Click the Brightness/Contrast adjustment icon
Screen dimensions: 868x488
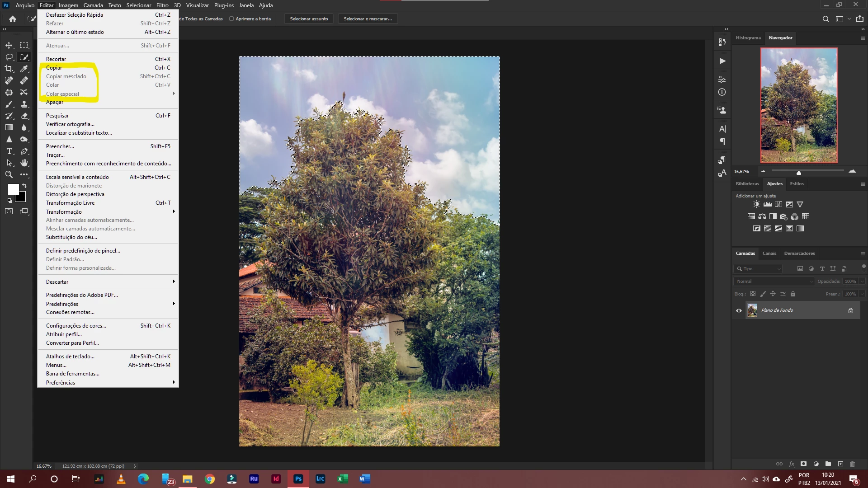pos(756,204)
